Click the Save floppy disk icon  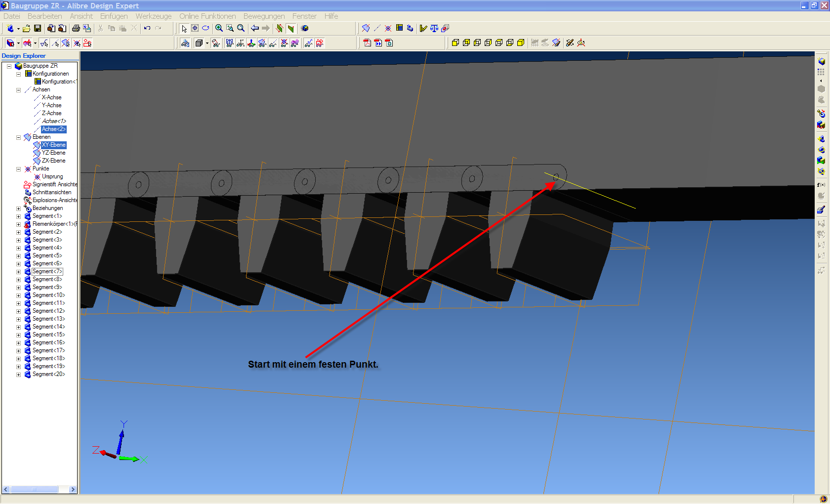(38, 28)
